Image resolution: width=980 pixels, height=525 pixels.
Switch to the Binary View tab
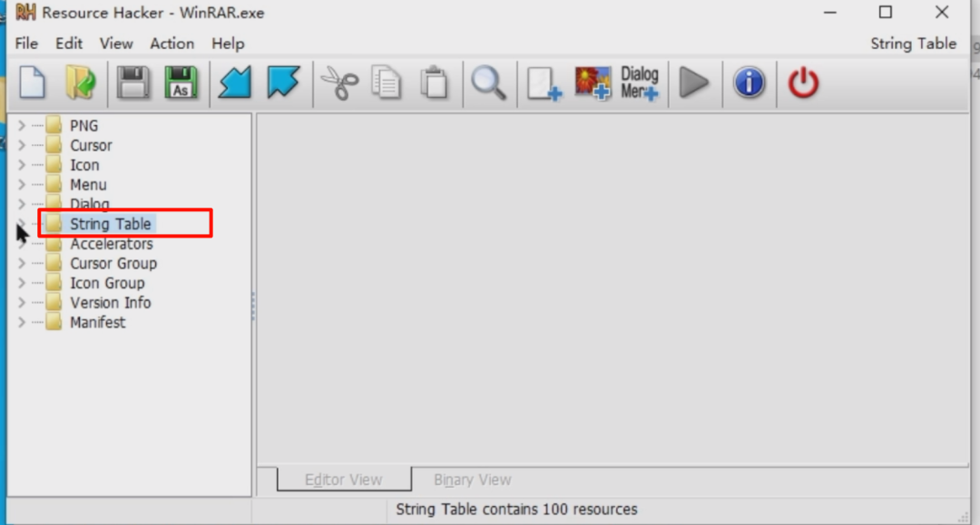click(x=473, y=480)
